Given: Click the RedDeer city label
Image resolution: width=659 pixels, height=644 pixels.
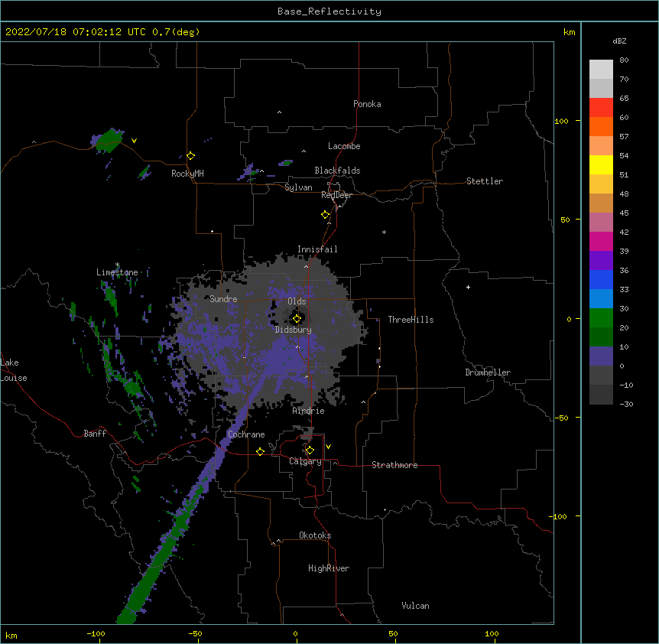Looking at the screenshot, I should [x=336, y=195].
